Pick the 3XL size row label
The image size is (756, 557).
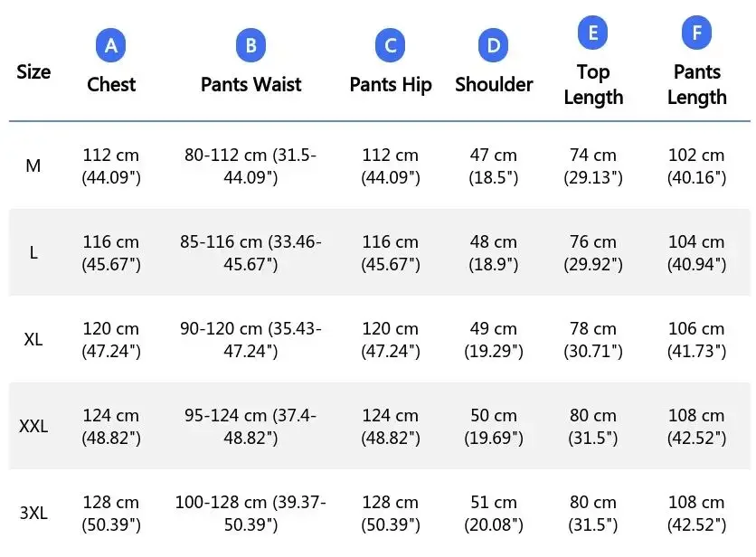[x=33, y=514]
